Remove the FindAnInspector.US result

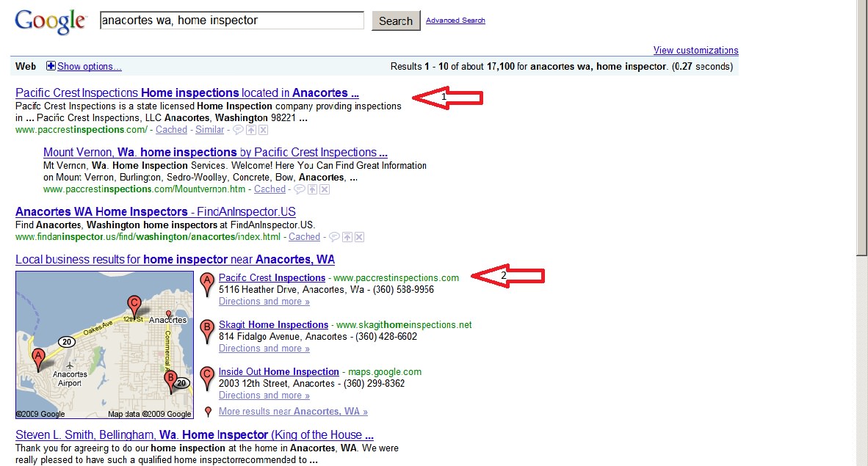tap(360, 237)
